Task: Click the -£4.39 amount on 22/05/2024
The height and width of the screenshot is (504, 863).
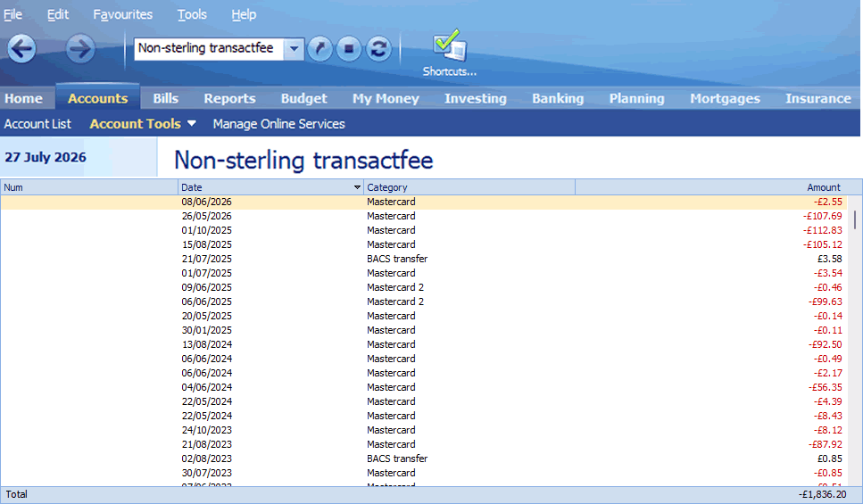Action: coord(828,402)
